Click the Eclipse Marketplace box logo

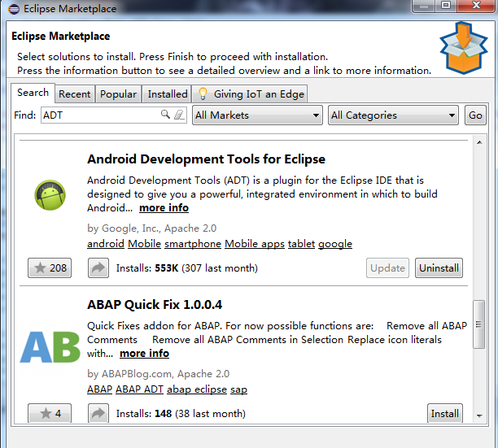(464, 48)
